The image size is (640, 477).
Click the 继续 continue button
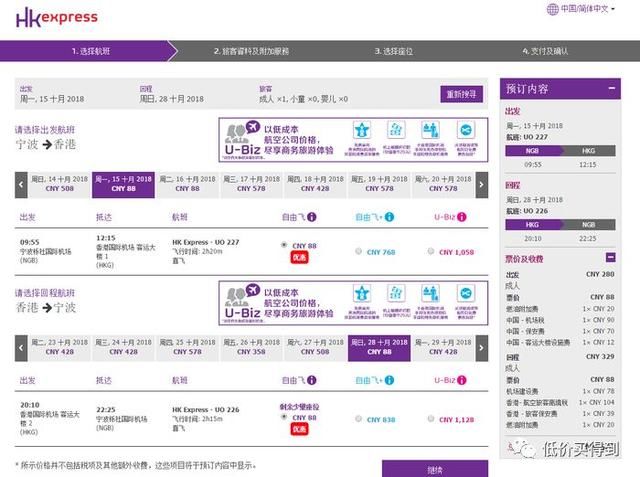[x=435, y=469]
